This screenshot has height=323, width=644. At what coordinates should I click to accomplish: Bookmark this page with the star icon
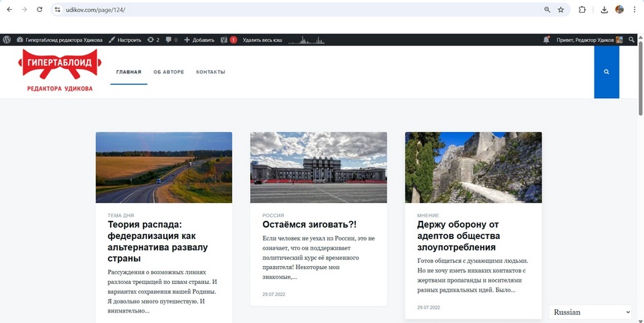point(561,10)
